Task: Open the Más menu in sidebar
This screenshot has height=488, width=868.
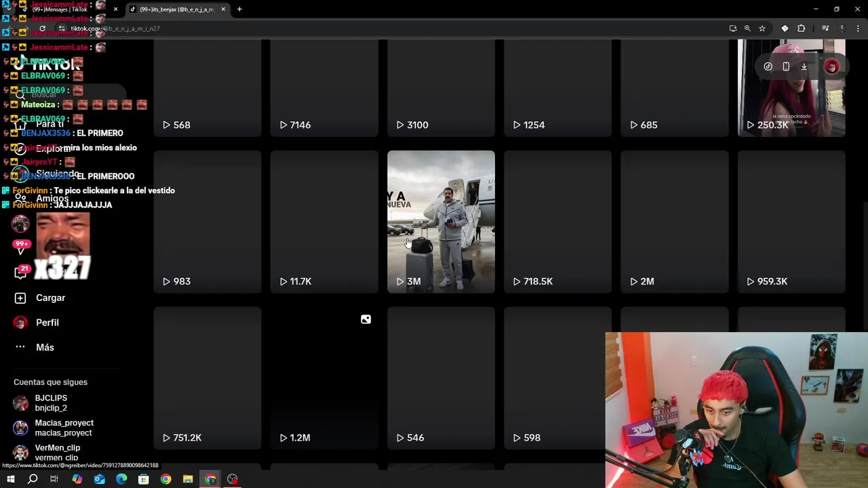Action: coord(45,347)
